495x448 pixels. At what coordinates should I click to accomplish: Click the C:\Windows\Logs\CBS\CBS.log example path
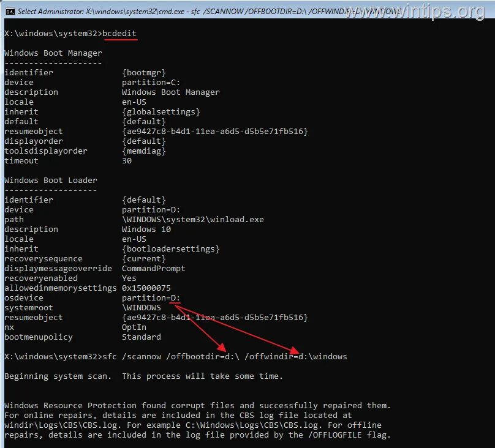(x=251, y=425)
